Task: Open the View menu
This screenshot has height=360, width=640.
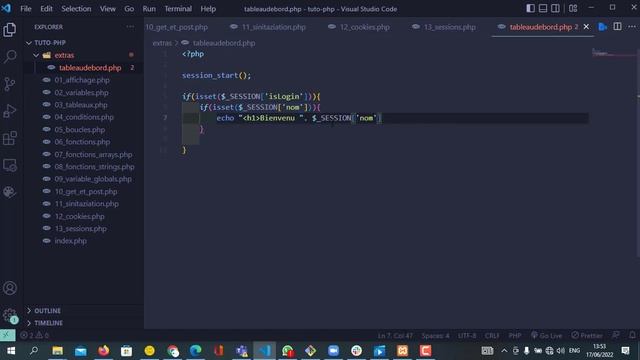Action: pos(108,9)
